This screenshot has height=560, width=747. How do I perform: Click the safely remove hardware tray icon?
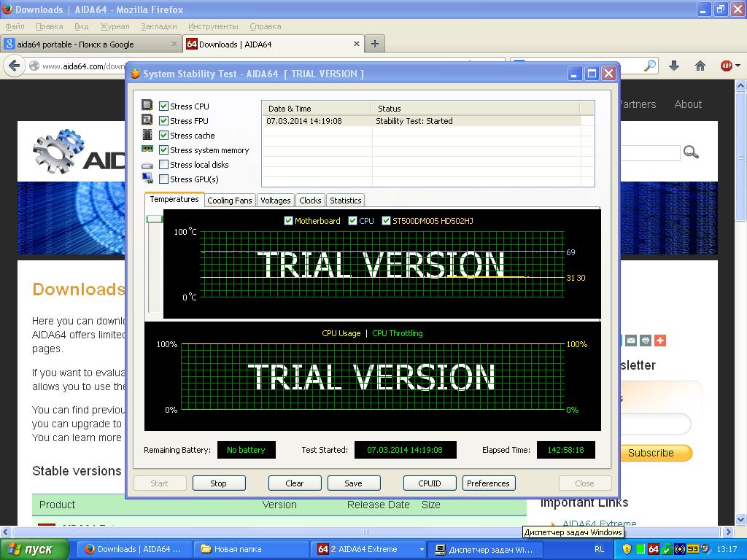(x=667, y=549)
